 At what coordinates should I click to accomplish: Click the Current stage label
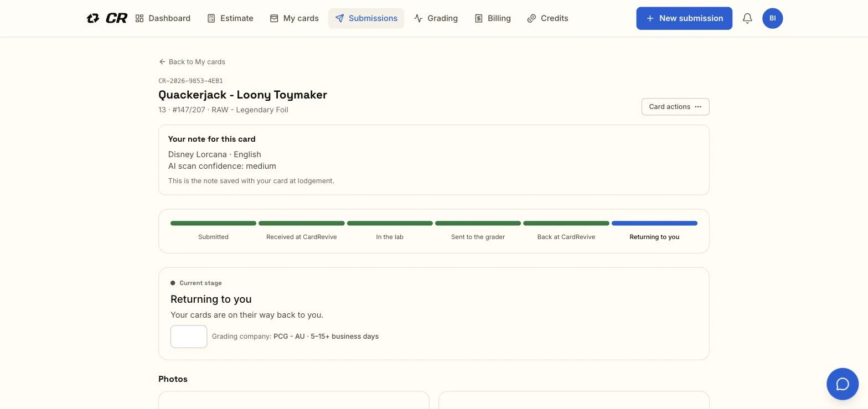[200, 283]
